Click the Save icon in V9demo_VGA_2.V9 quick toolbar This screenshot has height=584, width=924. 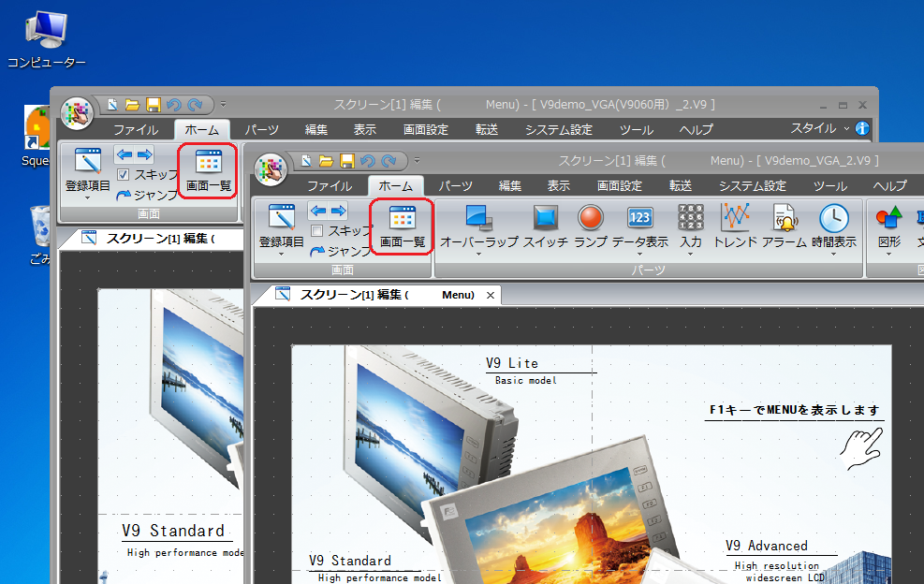(x=346, y=161)
